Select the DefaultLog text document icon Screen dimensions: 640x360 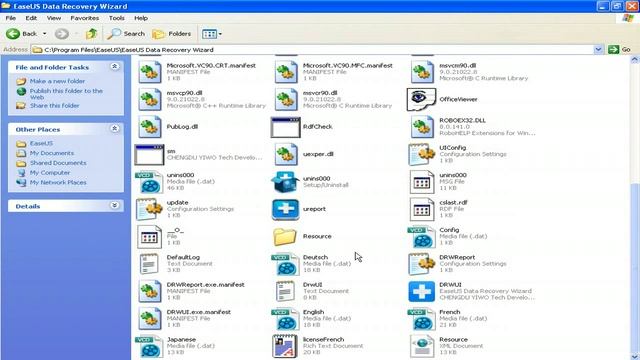click(x=149, y=264)
